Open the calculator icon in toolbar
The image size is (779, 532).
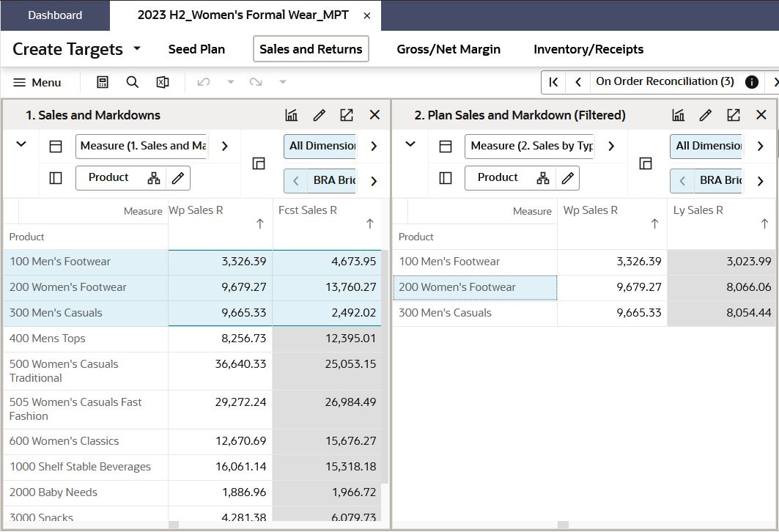click(x=103, y=82)
